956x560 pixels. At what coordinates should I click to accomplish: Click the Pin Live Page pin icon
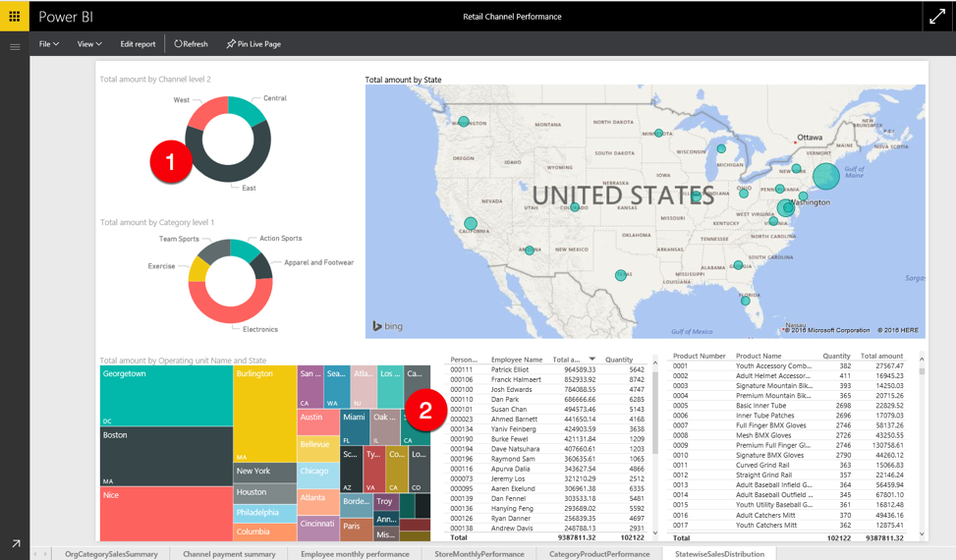(x=231, y=44)
